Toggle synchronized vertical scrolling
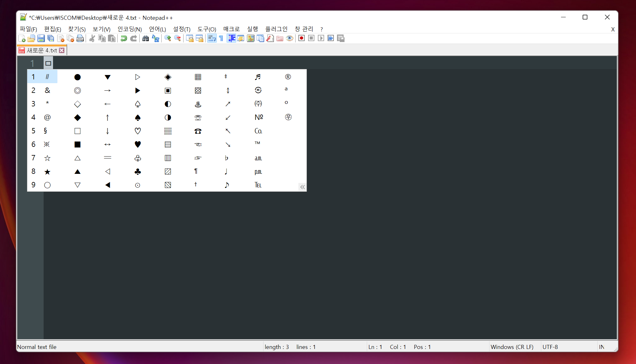This screenshot has width=636, height=364. 190,38
